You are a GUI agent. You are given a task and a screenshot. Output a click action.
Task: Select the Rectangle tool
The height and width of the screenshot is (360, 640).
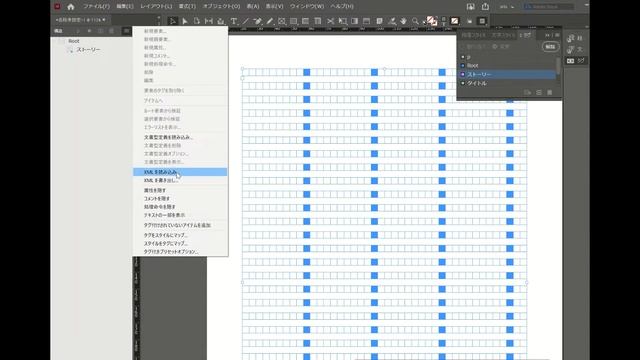tap(293, 21)
